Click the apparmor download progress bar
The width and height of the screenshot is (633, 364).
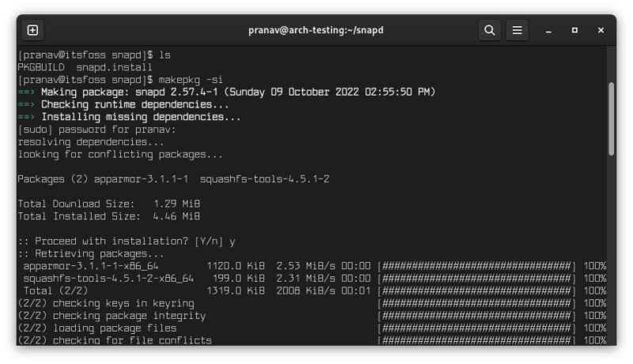coord(476,267)
